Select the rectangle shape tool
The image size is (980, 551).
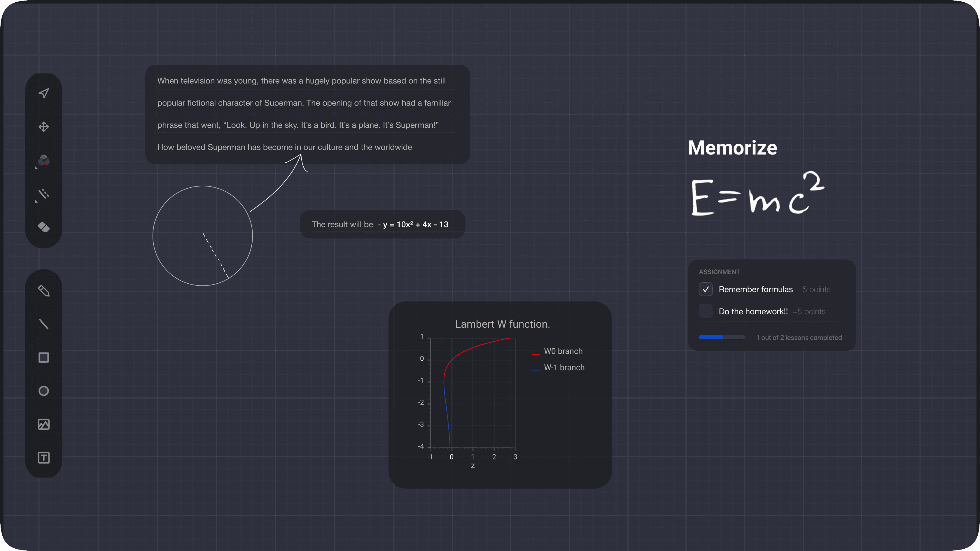(x=44, y=357)
